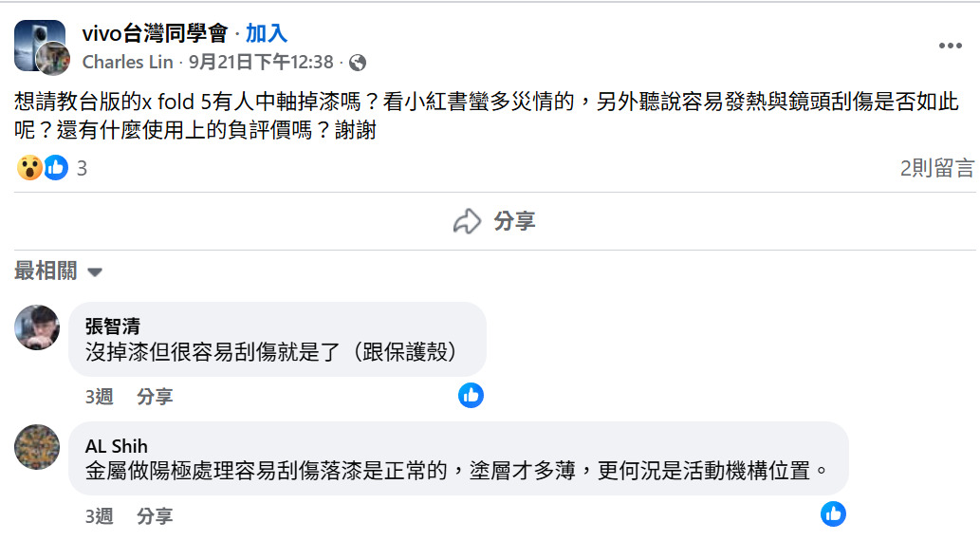Click the vivo台灣同學會 group avatar

pyautogui.click(x=37, y=42)
